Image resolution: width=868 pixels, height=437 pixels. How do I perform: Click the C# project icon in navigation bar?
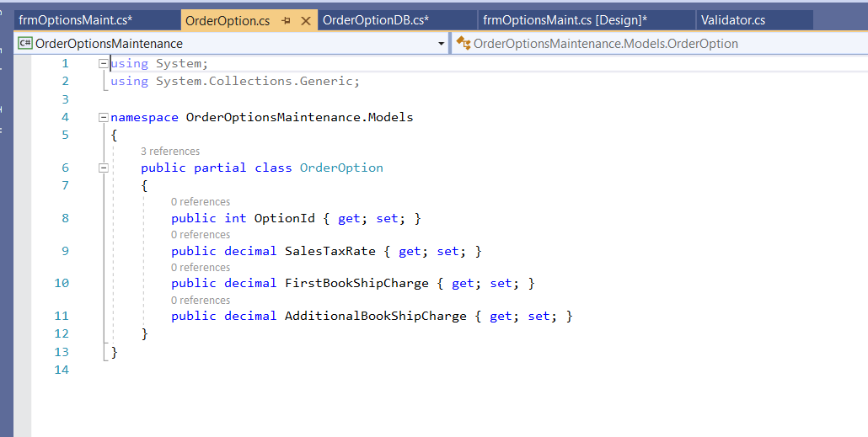coord(25,43)
